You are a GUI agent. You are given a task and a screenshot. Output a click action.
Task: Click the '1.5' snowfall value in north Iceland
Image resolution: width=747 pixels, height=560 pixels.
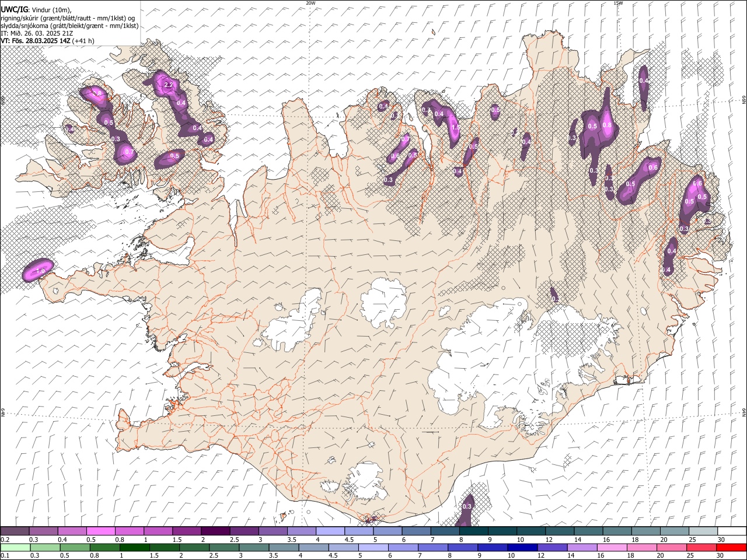456,127
